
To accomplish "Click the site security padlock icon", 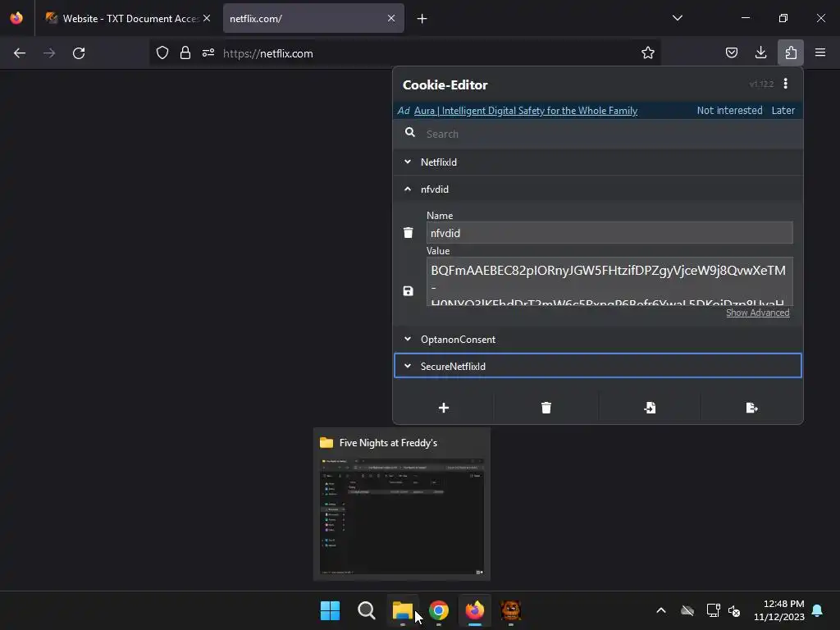I will [185, 52].
